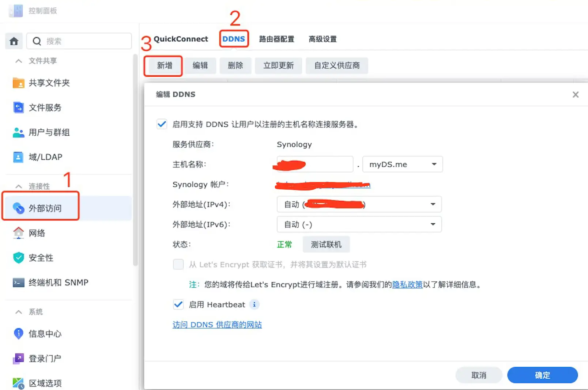Click the control panel search field
Screen dimensions: 588x390
coord(84,41)
